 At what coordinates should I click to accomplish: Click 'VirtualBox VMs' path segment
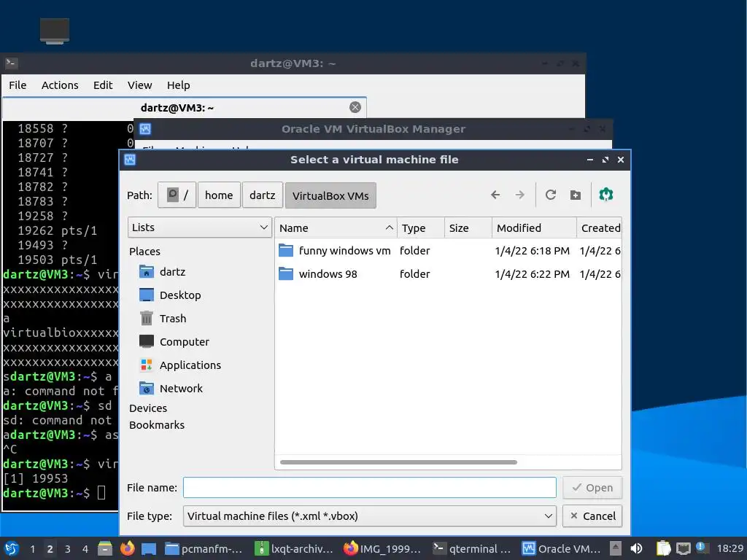[x=330, y=195]
